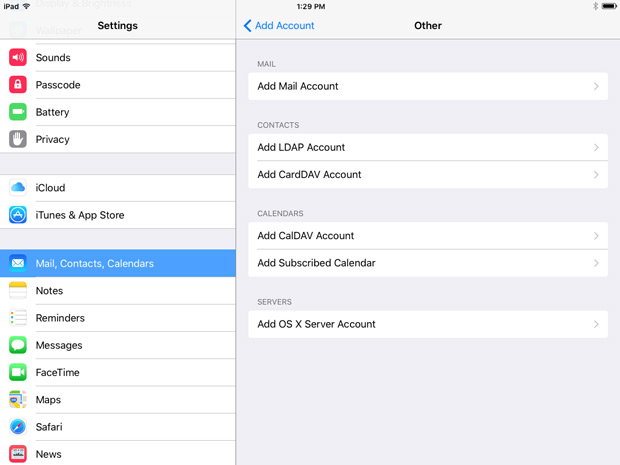Open Safari settings
Image resolution: width=620 pixels, height=465 pixels.
(x=118, y=427)
